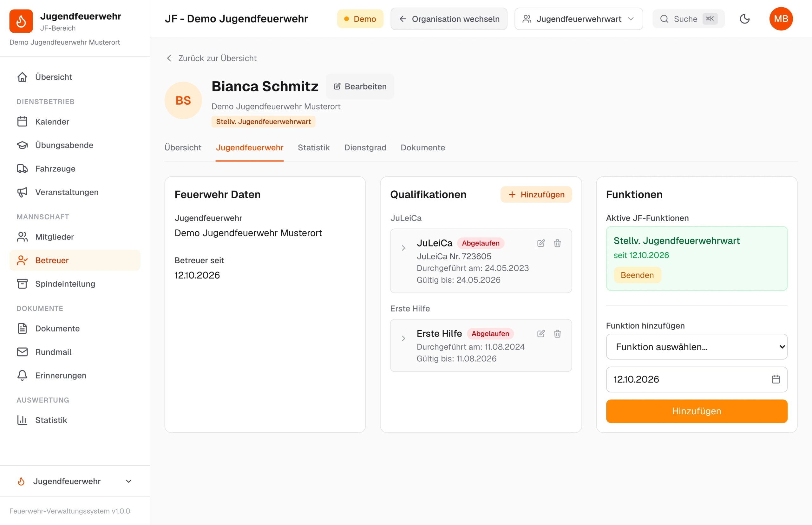Screen dimensions: 812x525
Task: Expand the Jugendfeuerwehr area switcher at bottom
Action: point(75,481)
